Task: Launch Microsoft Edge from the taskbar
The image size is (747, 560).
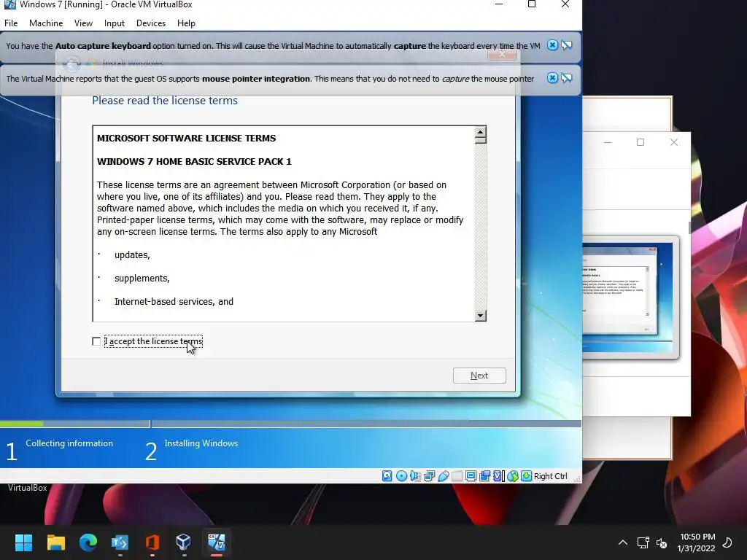Action: [x=88, y=542]
